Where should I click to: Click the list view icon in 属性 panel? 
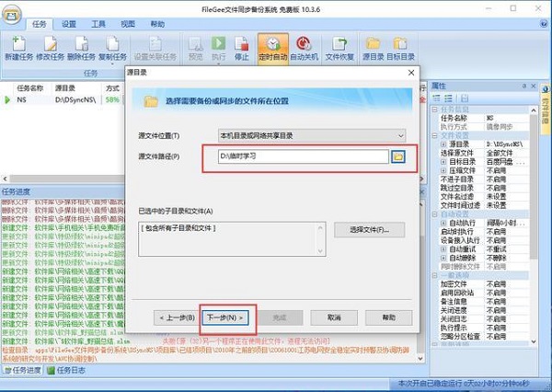[448, 98]
